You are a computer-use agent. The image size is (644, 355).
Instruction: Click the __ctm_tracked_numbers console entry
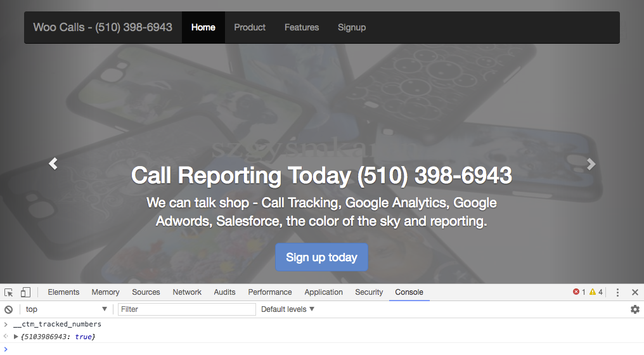(57, 324)
